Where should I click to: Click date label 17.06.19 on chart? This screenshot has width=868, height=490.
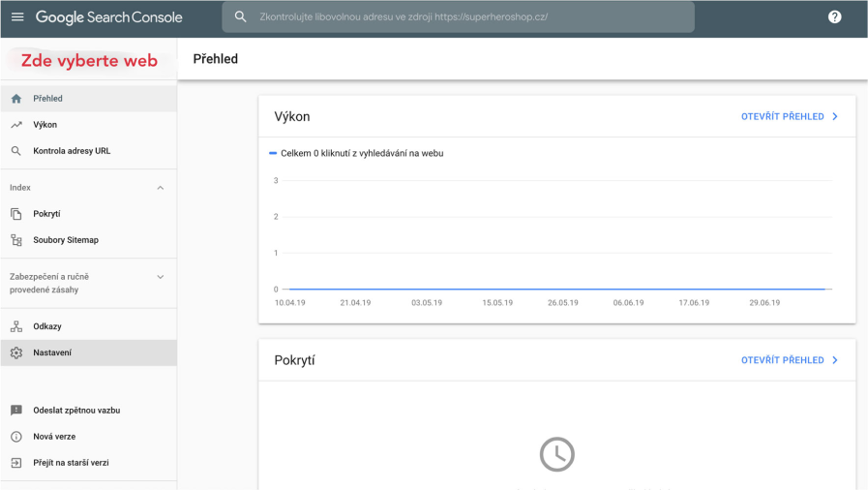tap(694, 303)
